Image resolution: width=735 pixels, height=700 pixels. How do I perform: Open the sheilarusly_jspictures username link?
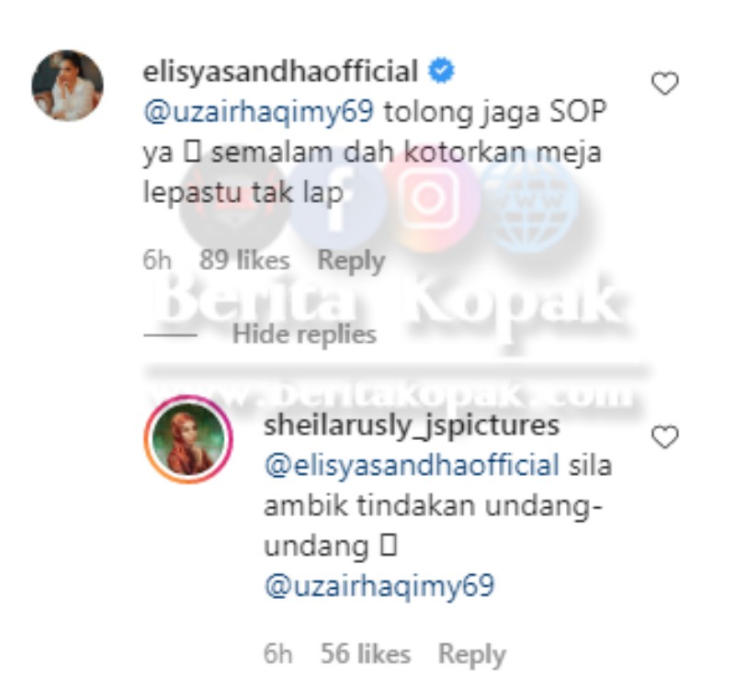[x=412, y=426]
